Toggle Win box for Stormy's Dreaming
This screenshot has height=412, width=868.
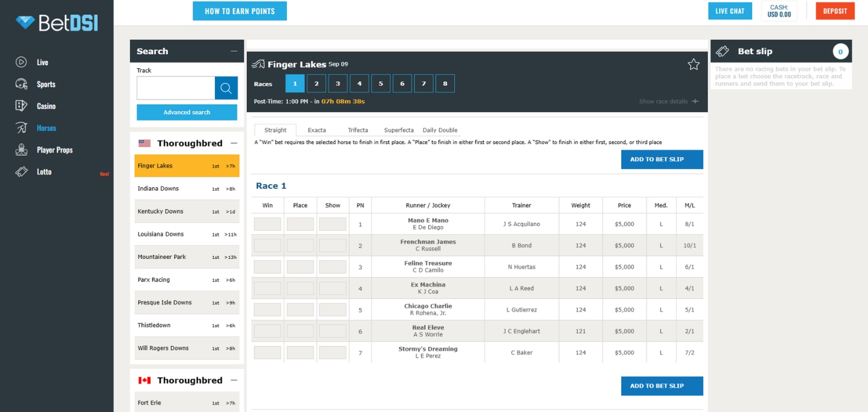click(x=267, y=353)
